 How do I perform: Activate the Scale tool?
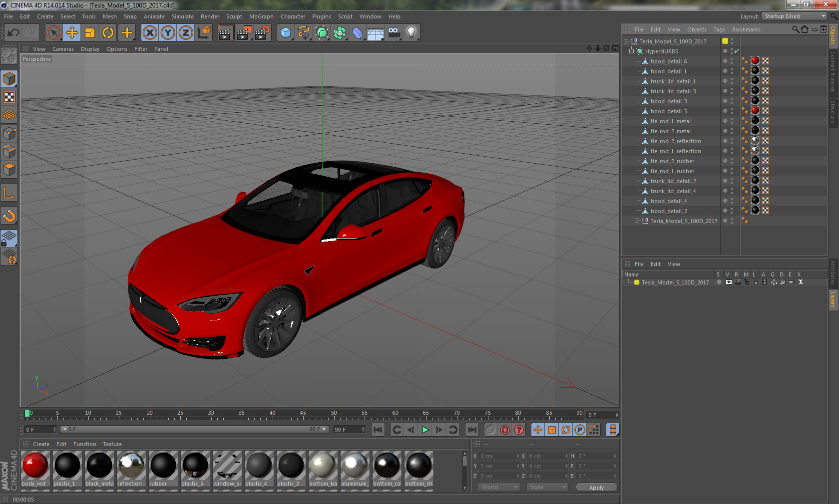90,33
